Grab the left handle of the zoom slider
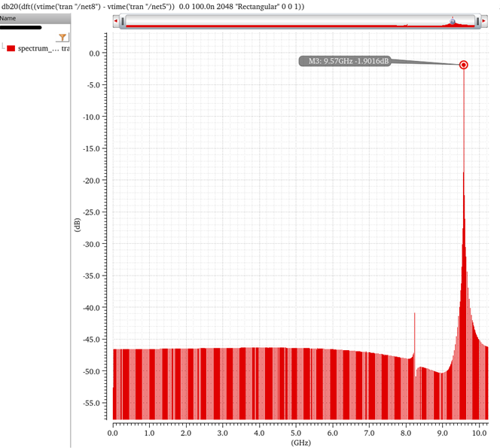 click(x=121, y=22)
